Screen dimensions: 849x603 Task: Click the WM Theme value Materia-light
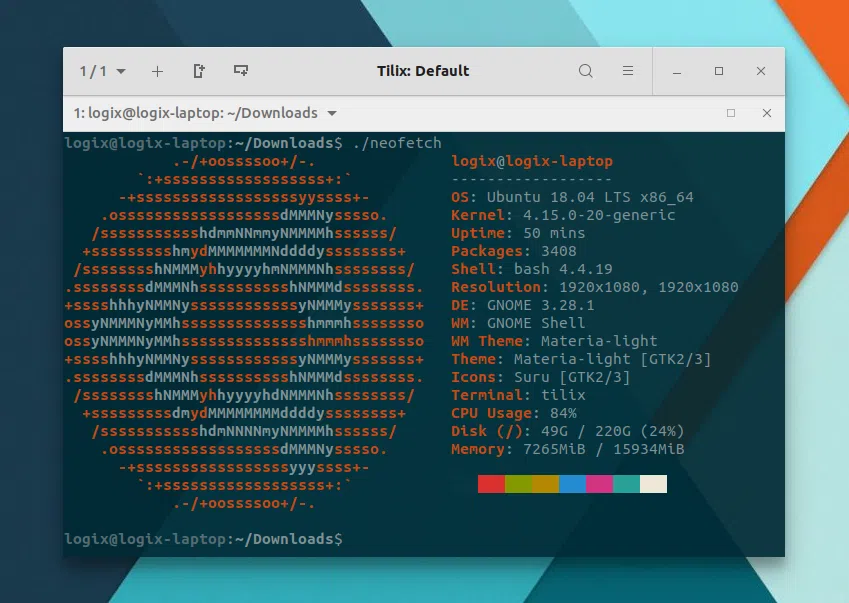pos(599,341)
